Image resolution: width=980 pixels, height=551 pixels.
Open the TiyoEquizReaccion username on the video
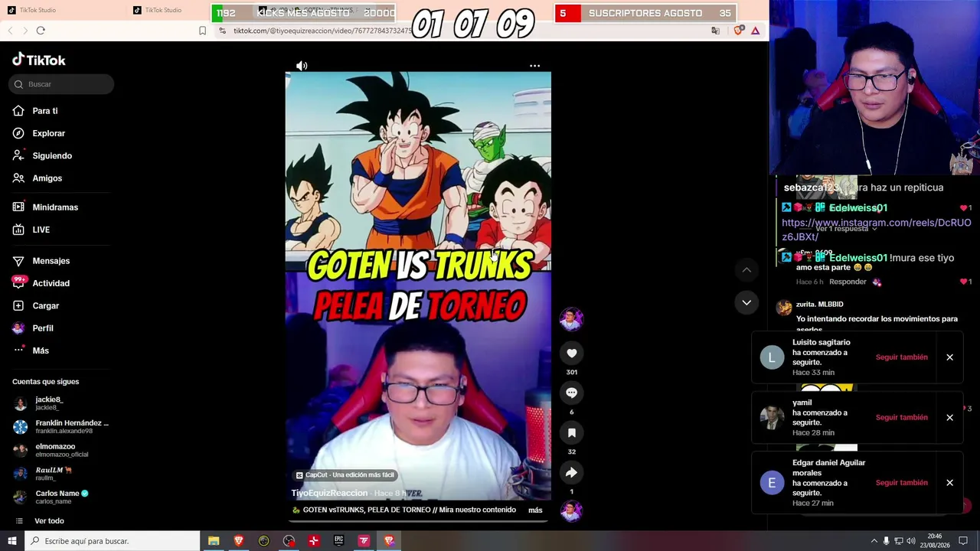tap(329, 493)
